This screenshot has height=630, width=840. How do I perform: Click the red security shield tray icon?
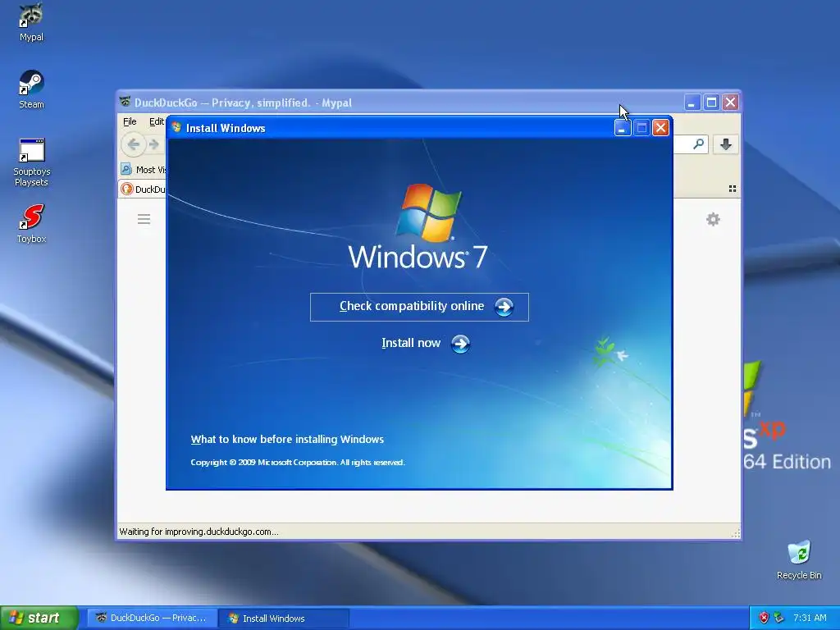tap(764, 618)
